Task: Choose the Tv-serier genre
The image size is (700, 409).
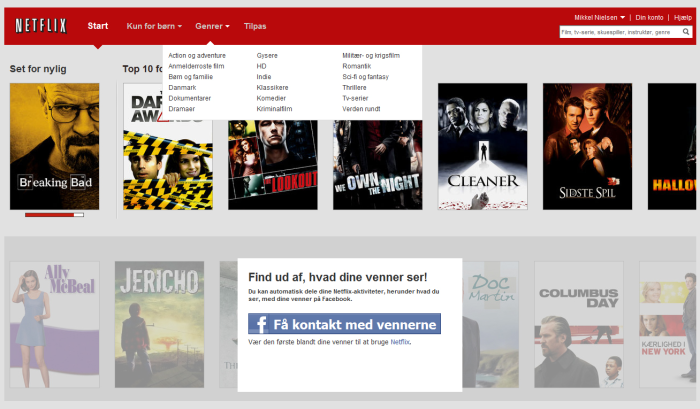Action: pos(355,98)
